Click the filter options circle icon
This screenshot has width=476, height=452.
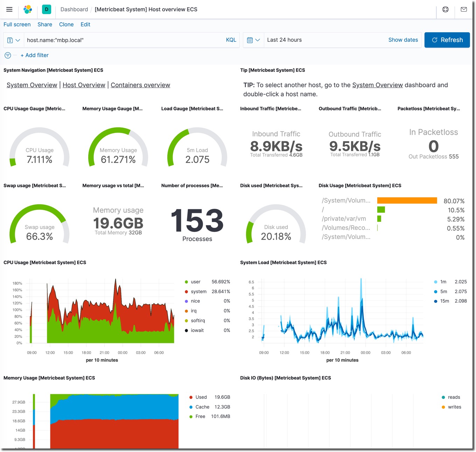tap(8, 55)
